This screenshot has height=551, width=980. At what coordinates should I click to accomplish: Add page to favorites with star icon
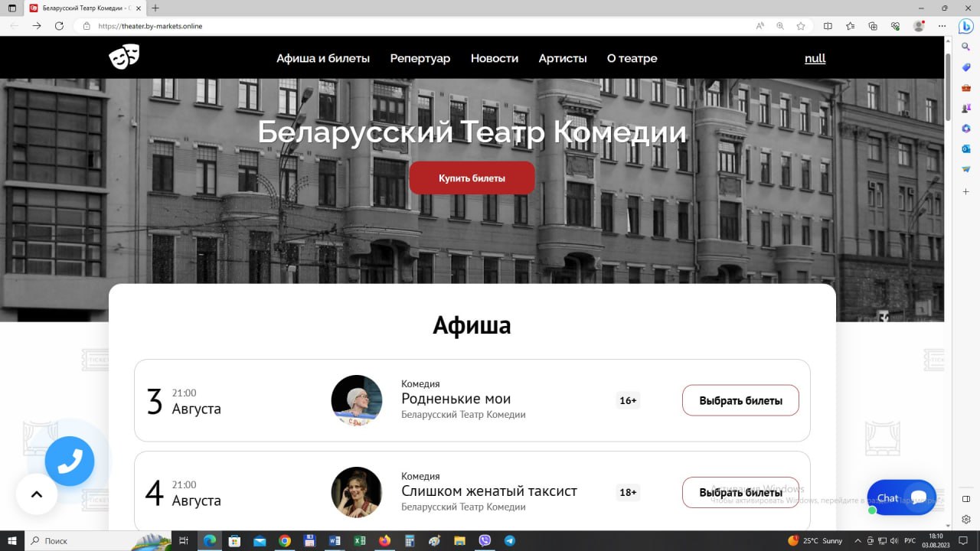click(x=801, y=26)
